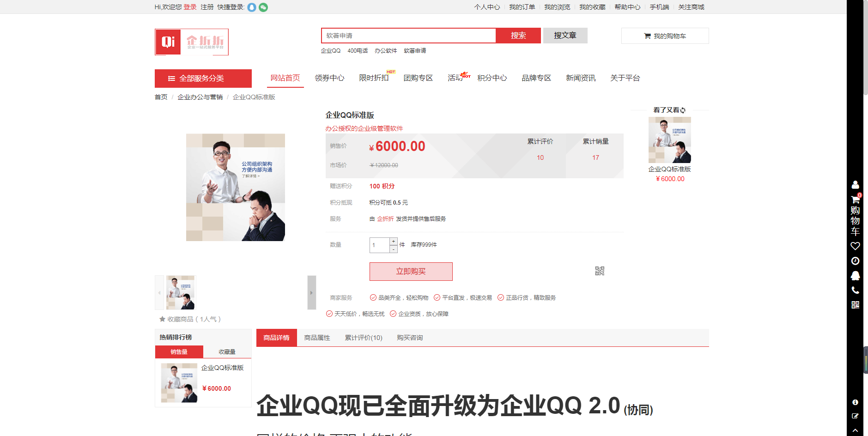Click the 立即购买 button

411,272
